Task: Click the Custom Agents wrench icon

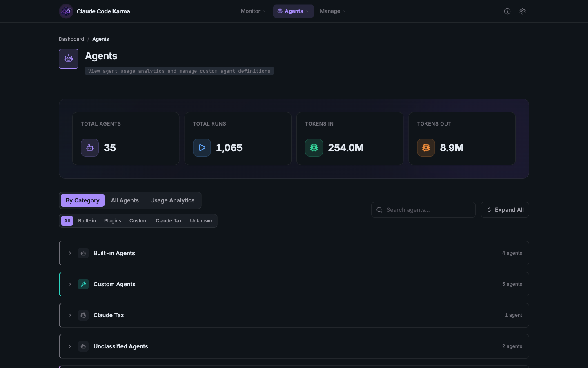Action: click(x=83, y=284)
